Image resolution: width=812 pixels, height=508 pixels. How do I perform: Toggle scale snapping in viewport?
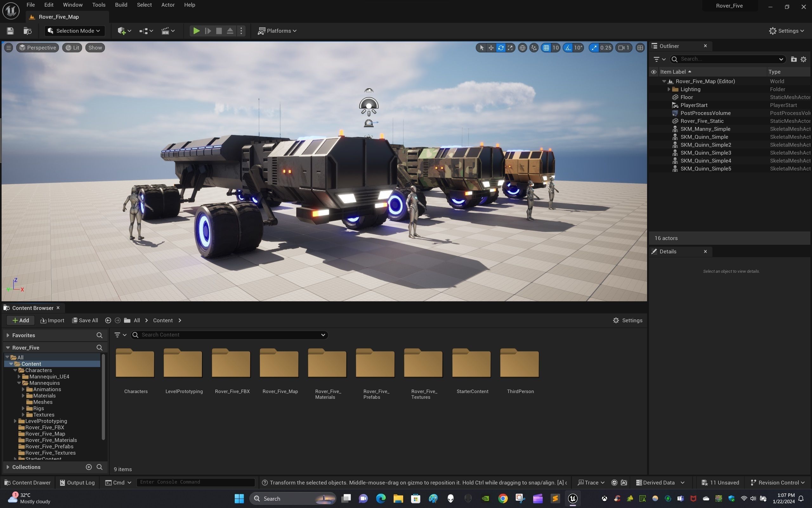594,48
